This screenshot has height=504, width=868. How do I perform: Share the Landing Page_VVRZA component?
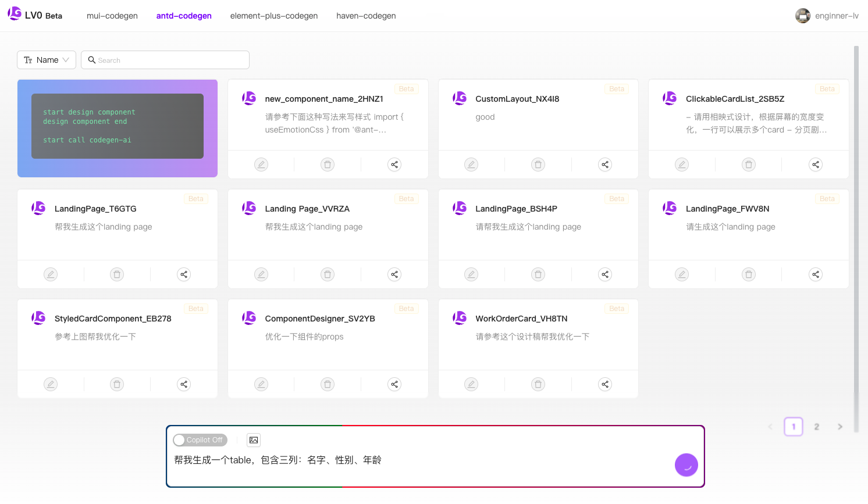point(394,274)
